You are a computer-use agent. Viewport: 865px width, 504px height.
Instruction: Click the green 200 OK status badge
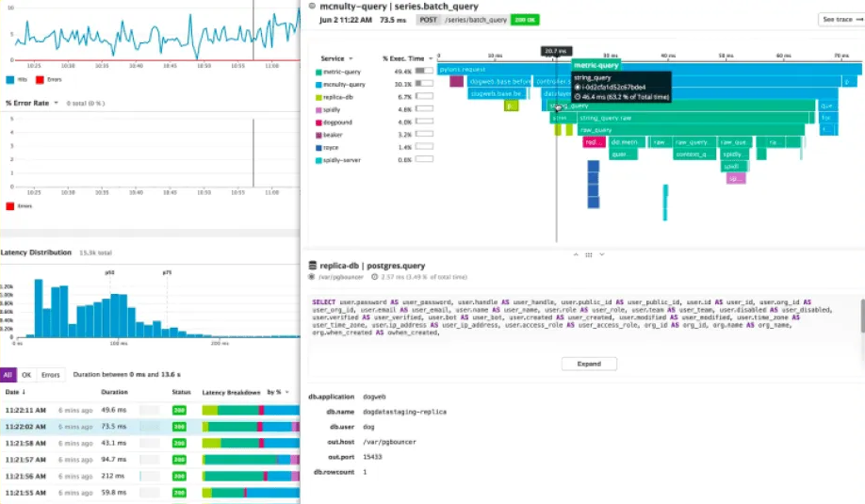point(525,20)
